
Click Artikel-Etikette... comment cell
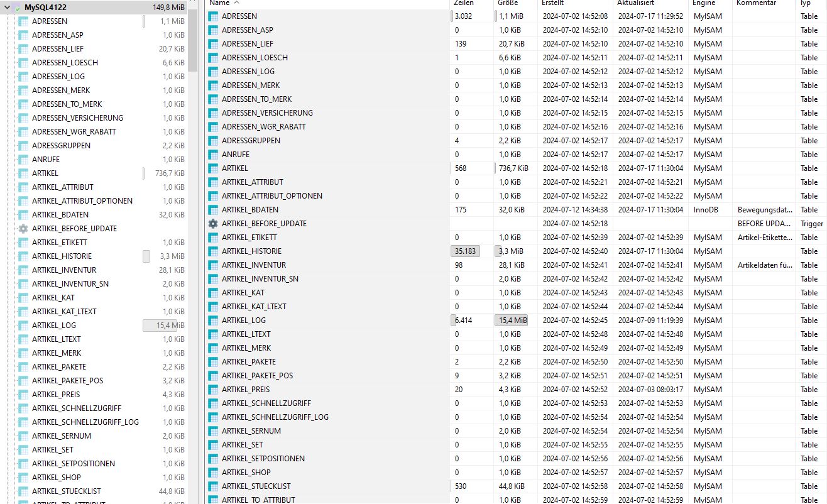pos(765,238)
